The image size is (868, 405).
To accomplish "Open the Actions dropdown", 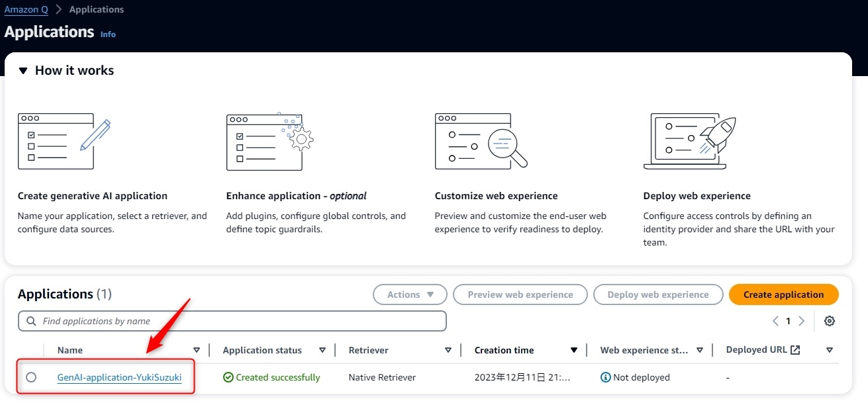I will [x=410, y=294].
